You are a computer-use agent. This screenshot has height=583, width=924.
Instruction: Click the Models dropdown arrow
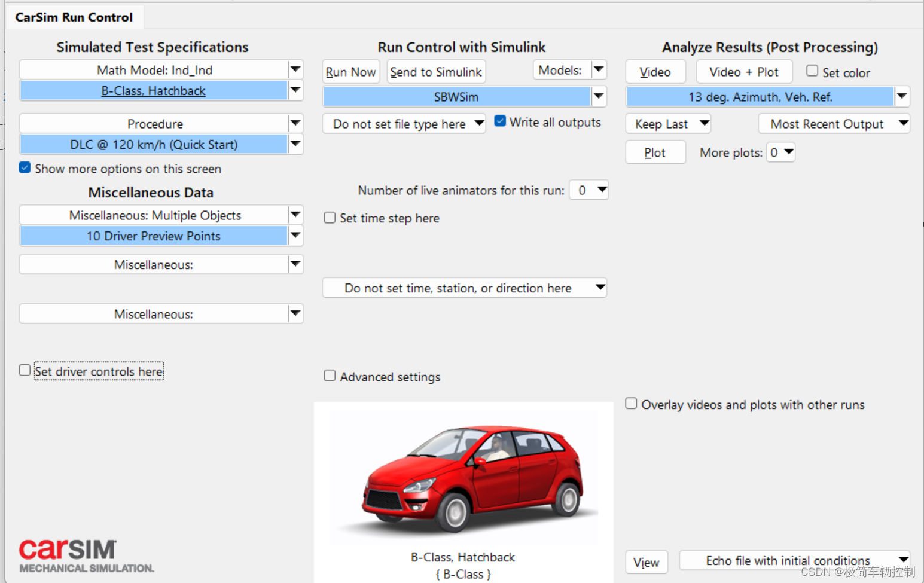599,70
